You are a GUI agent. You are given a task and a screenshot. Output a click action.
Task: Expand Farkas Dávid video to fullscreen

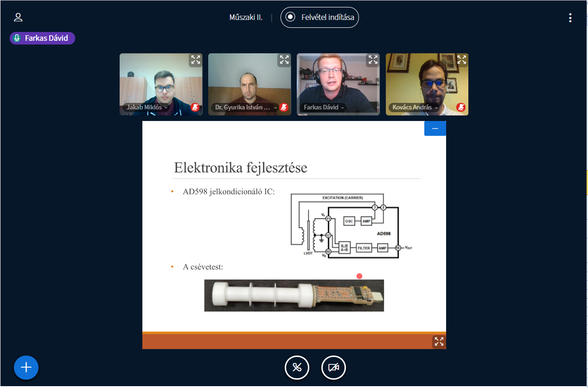(373, 60)
